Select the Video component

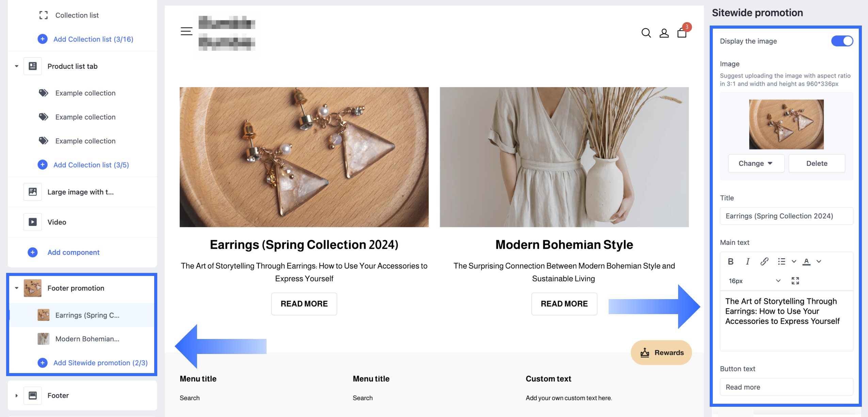point(57,222)
